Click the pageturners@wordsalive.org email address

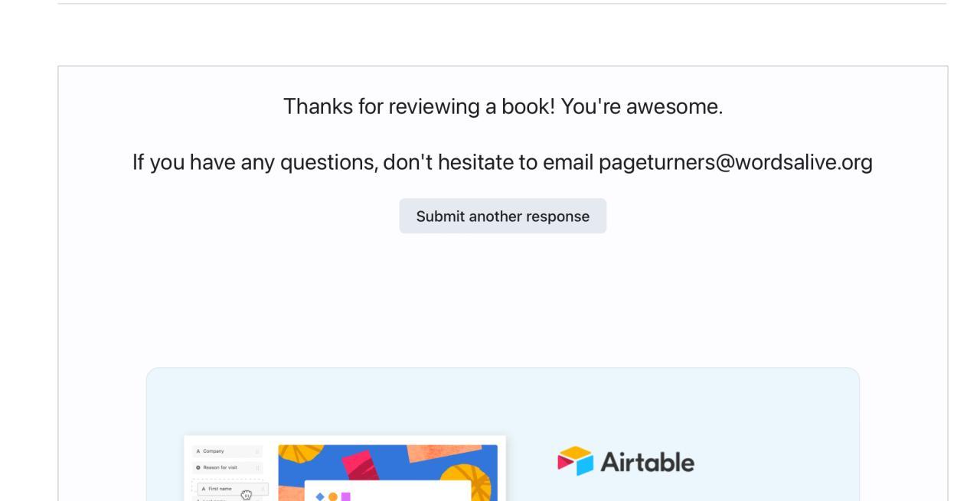pyautogui.click(x=735, y=162)
